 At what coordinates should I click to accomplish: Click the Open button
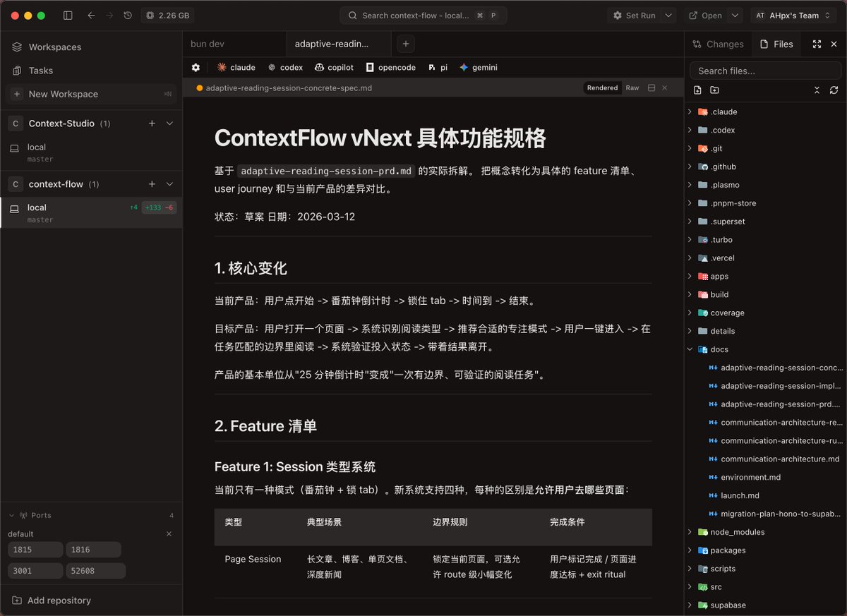click(x=705, y=16)
